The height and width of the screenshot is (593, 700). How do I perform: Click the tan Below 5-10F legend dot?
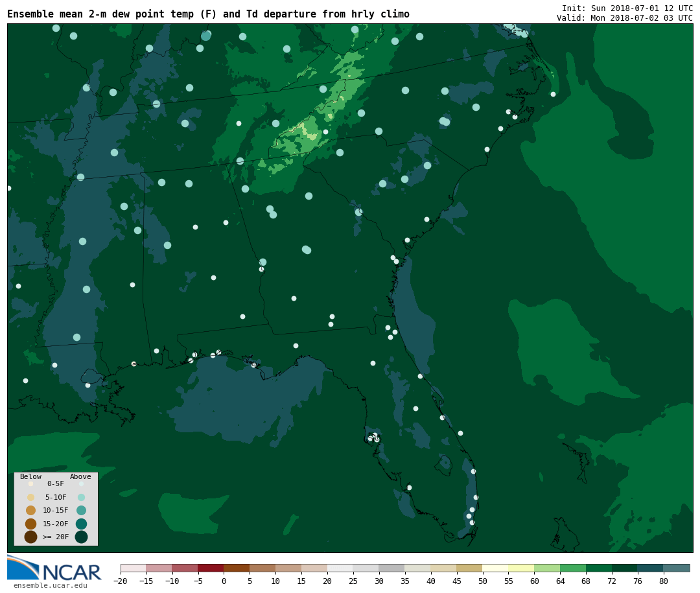pyautogui.click(x=31, y=498)
